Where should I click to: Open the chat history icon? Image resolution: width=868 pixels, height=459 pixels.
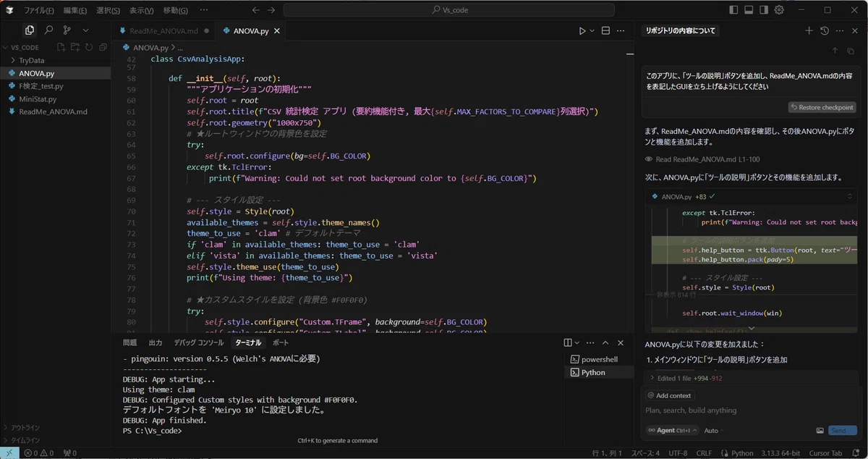[825, 31]
